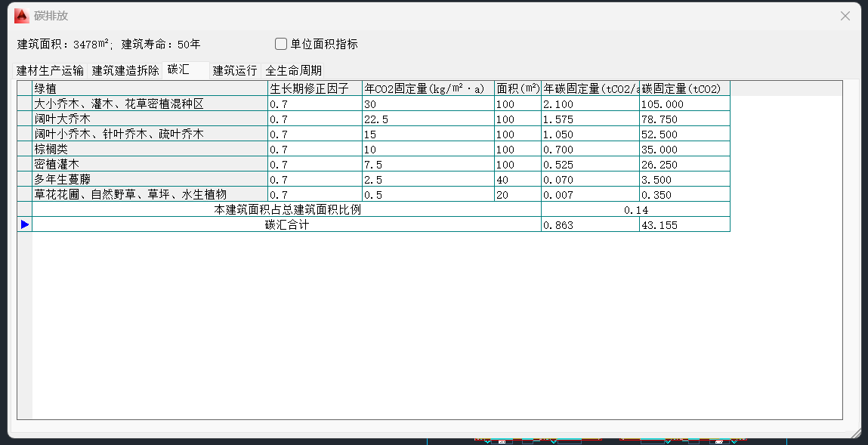Click the 0.14 building area ratio cell
This screenshot has width=868, height=445.
coord(635,210)
